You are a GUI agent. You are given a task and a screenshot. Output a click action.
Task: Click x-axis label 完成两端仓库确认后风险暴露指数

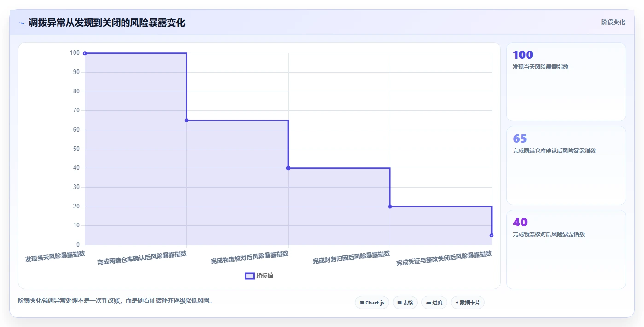(142, 258)
